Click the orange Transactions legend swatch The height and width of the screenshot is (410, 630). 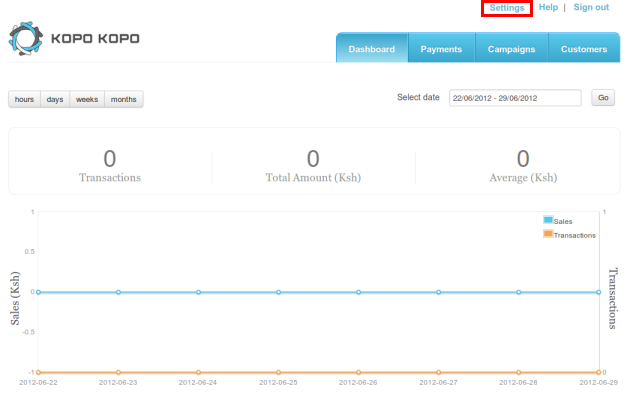[x=548, y=234]
